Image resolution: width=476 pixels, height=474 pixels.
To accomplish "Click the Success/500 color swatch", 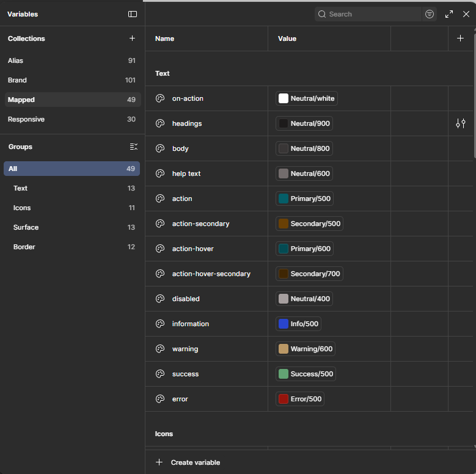I will point(284,374).
